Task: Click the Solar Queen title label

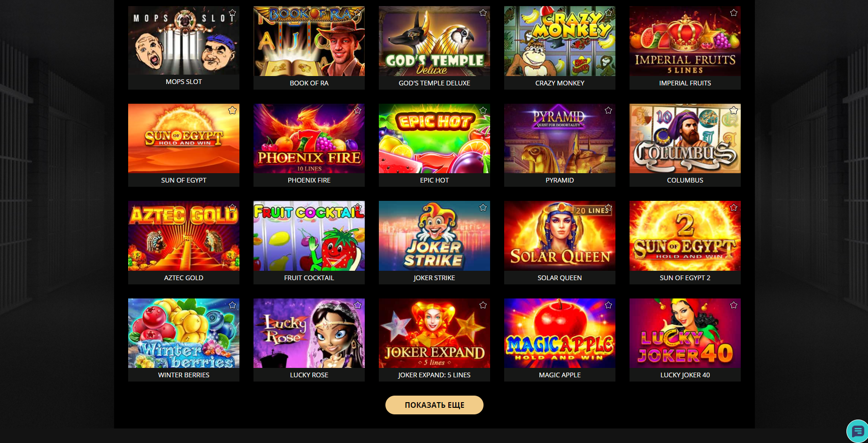Action: tap(560, 278)
